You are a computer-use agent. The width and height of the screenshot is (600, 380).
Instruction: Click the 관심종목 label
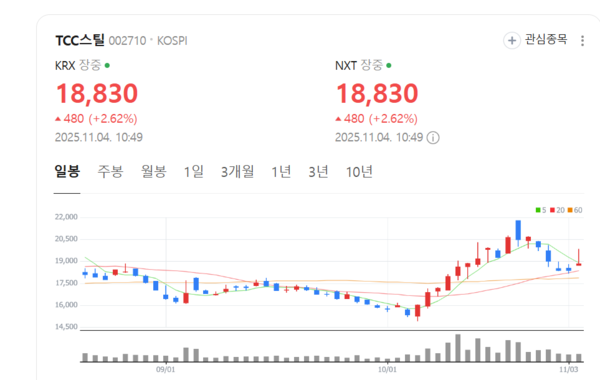(x=546, y=39)
